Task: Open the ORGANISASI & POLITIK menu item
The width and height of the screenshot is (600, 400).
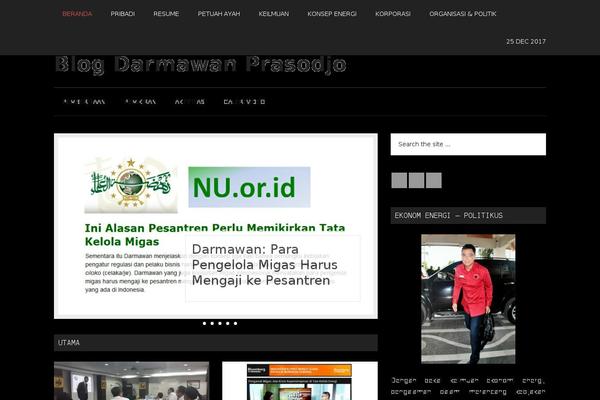Action: tap(463, 14)
